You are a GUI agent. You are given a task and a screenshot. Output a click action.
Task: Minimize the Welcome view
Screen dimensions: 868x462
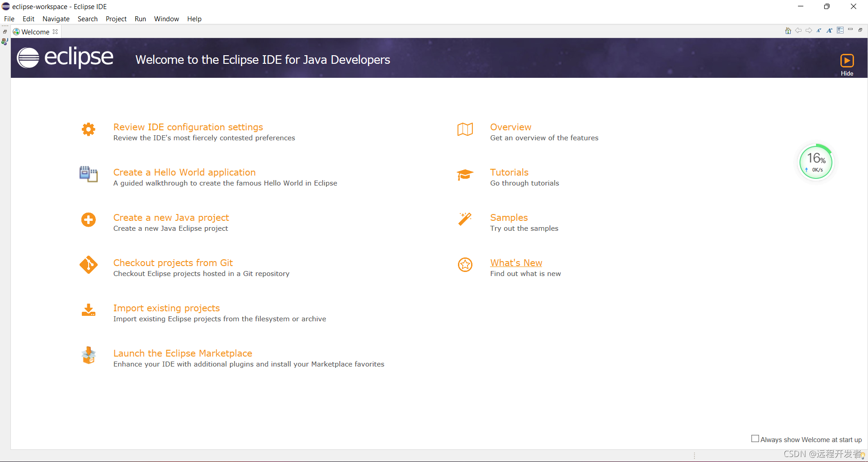(850, 30)
